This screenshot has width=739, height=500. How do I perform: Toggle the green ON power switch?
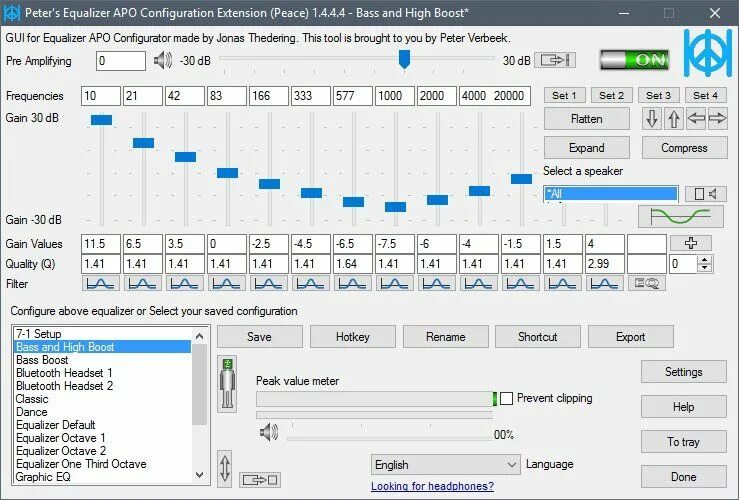point(634,60)
